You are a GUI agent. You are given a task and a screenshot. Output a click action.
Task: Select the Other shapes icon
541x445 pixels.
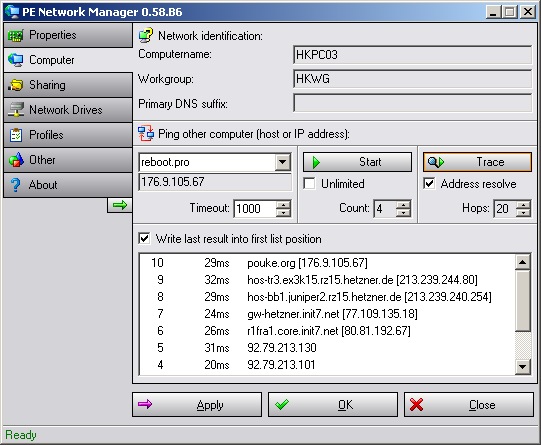[x=16, y=160]
